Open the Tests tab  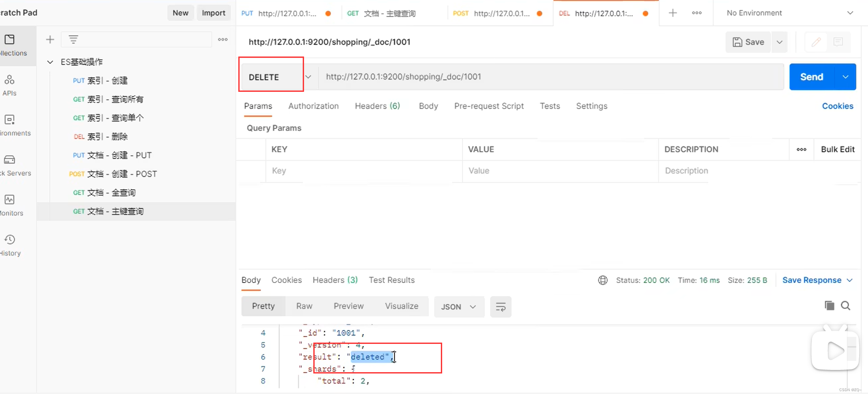550,106
